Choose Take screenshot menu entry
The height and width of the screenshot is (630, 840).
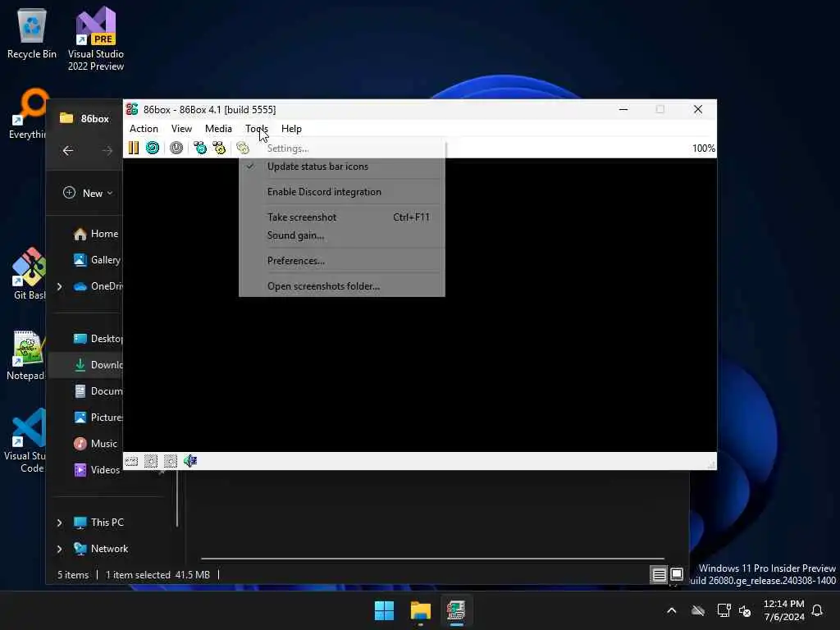tap(342, 217)
